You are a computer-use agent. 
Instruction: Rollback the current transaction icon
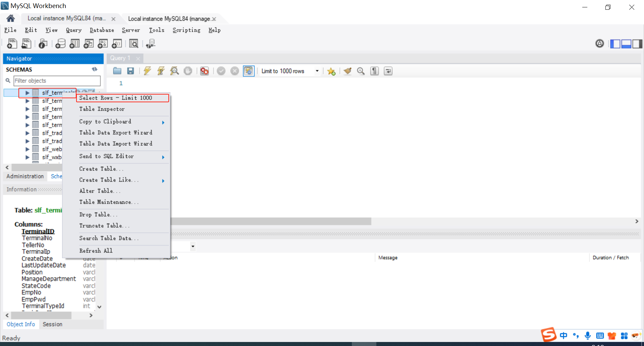(235, 71)
